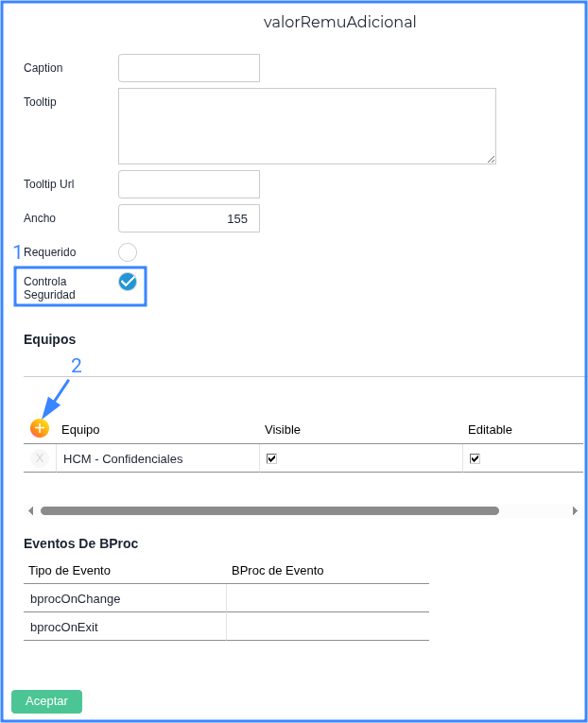588x723 pixels.
Task: Select the HCM - Confidenciales equipo cell
Action: [x=156, y=458]
